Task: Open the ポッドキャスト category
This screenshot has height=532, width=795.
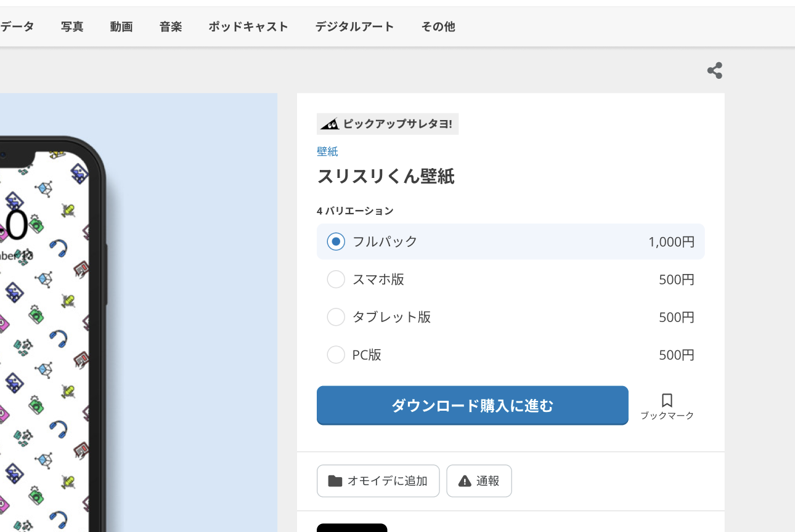Action: [x=248, y=26]
